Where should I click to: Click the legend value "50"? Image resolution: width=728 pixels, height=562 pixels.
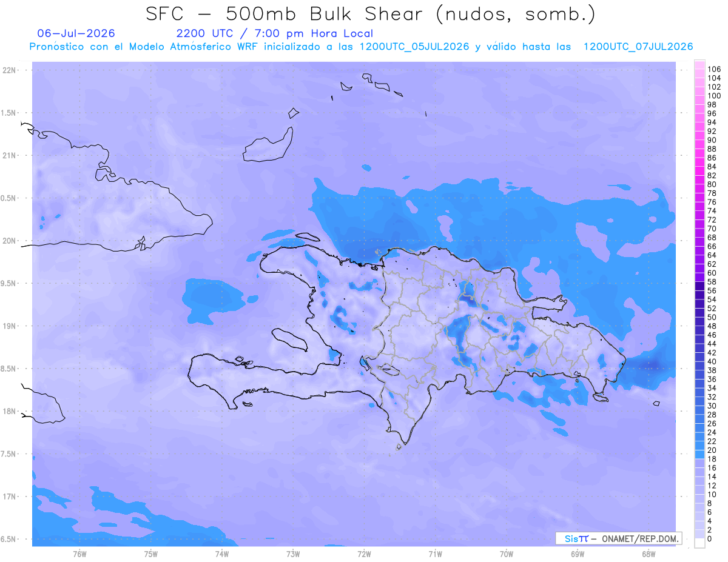pyautogui.click(x=712, y=317)
